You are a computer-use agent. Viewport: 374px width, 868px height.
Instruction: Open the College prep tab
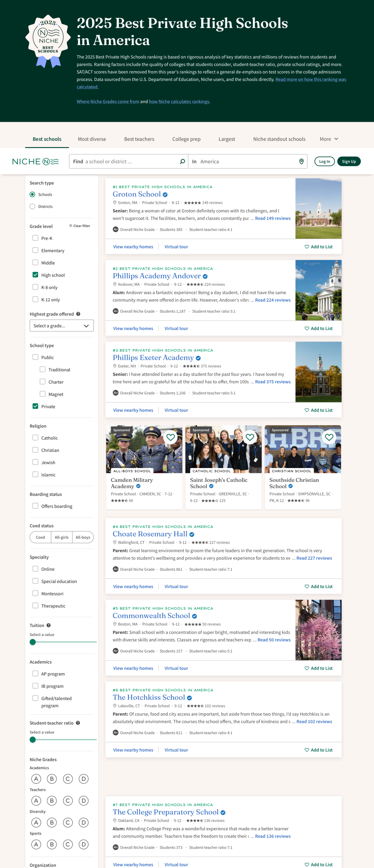(x=186, y=139)
